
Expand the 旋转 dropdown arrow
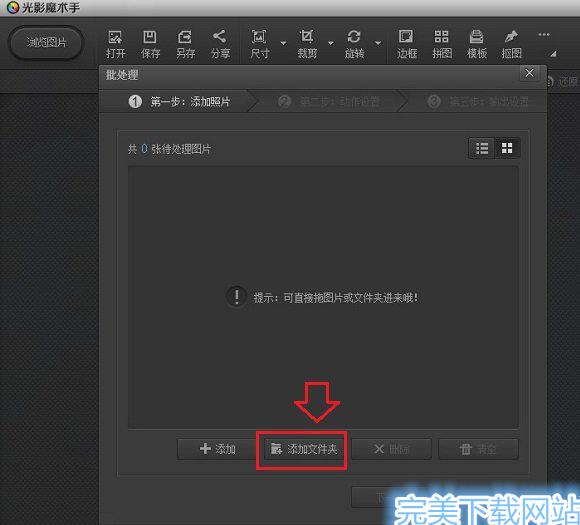pyautogui.click(x=378, y=43)
